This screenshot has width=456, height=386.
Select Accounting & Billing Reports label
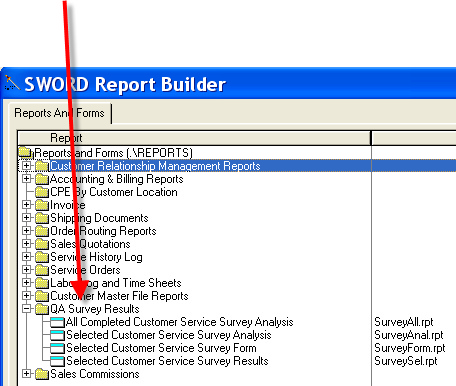(117, 179)
